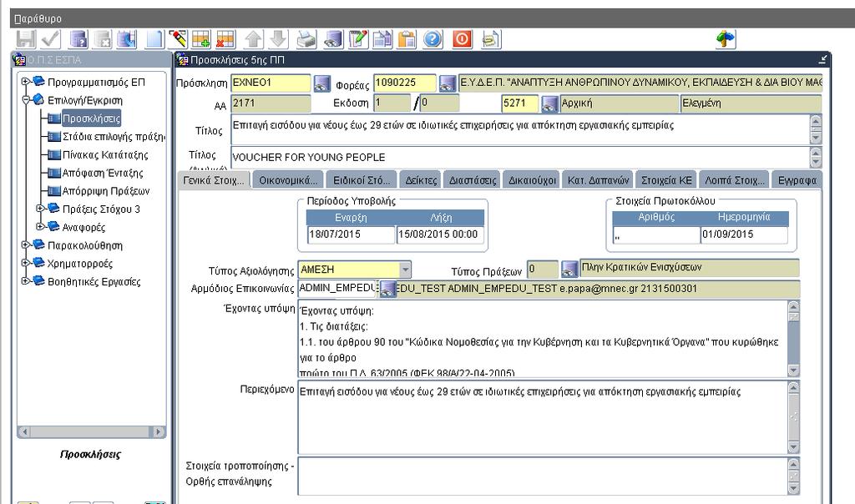Switch to the Διαστάσεις tab
855x504 pixels.
coord(473,180)
